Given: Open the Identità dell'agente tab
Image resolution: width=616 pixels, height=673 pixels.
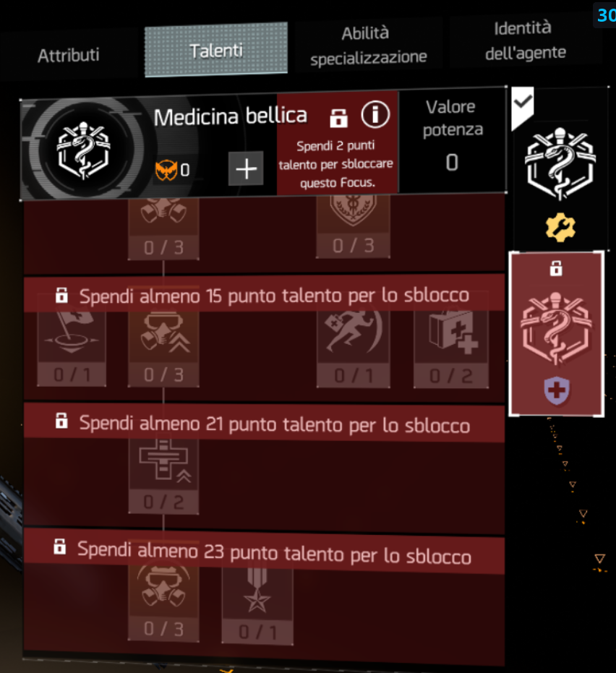Looking at the screenshot, I should click(x=525, y=40).
